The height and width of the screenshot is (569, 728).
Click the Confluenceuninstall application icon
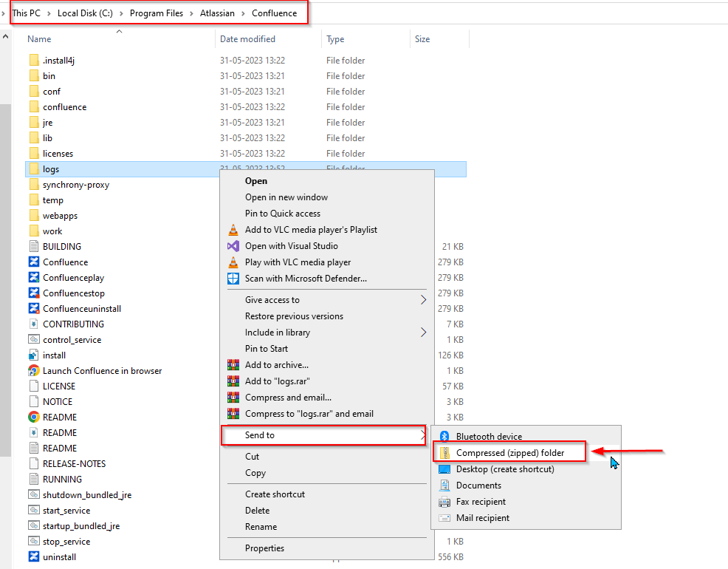point(34,308)
